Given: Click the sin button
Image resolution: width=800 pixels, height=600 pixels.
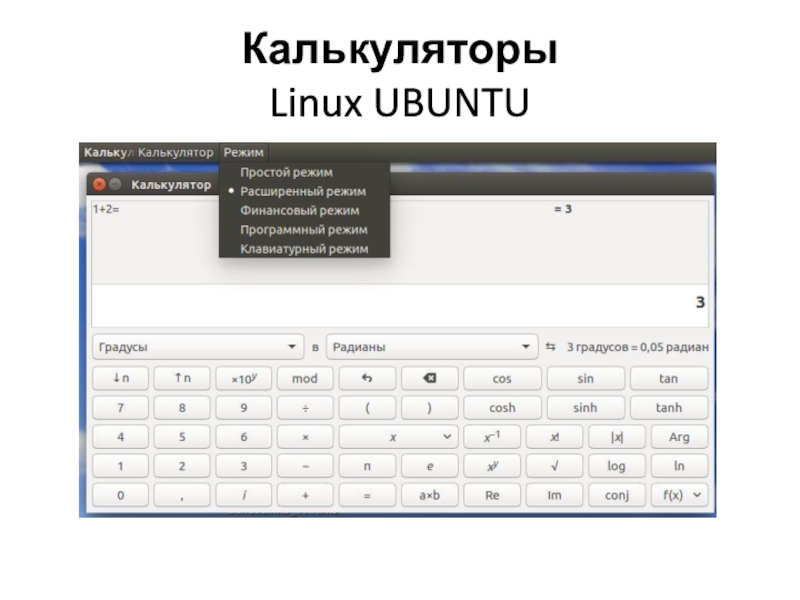Looking at the screenshot, I should tap(586, 378).
